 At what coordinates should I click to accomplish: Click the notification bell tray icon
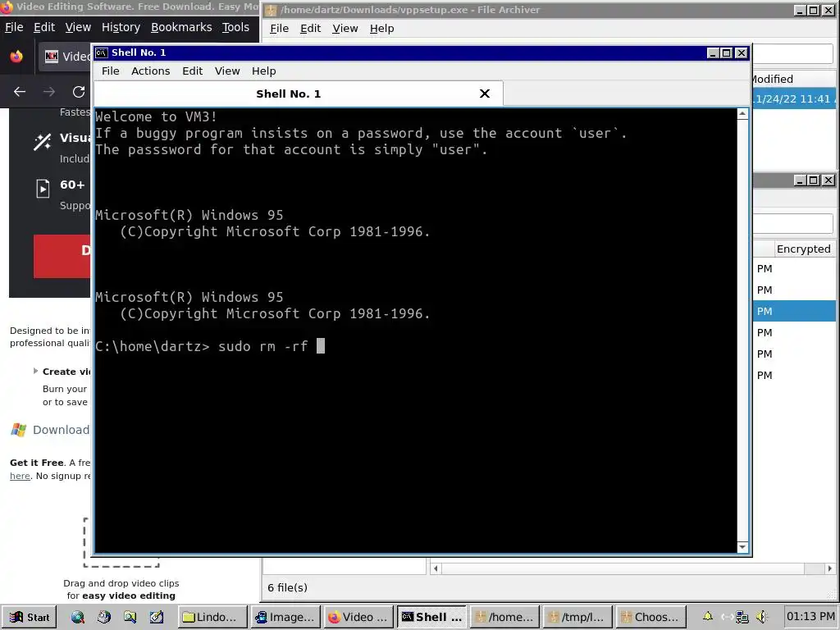point(708,617)
